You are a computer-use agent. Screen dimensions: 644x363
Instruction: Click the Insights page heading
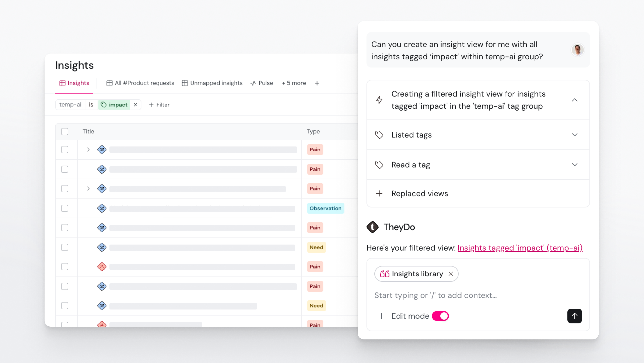(74, 65)
